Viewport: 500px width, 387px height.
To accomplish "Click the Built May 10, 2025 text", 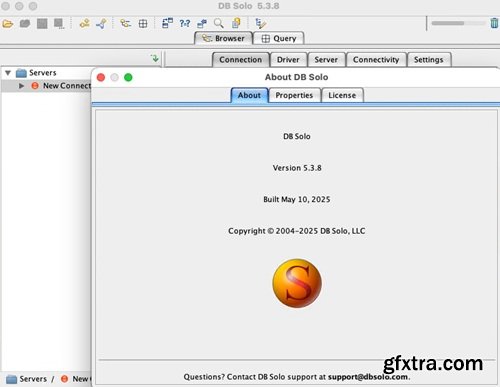I will click(297, 199).
